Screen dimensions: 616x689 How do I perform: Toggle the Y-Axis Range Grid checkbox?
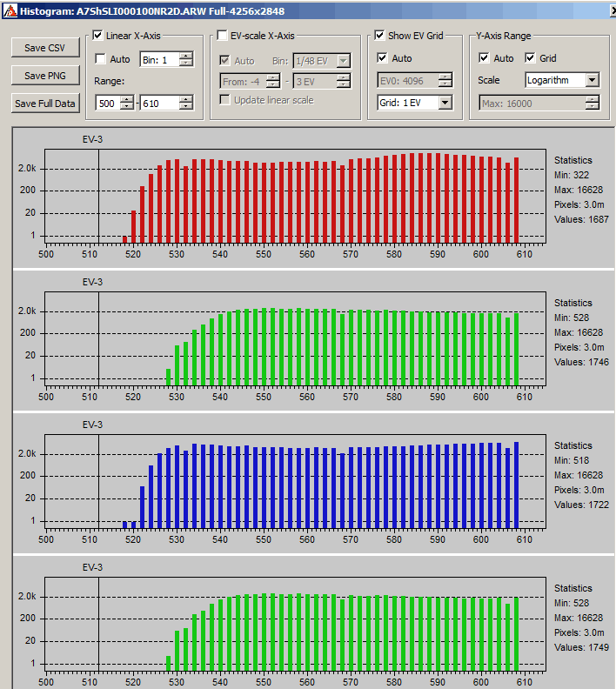coord(531,58)
